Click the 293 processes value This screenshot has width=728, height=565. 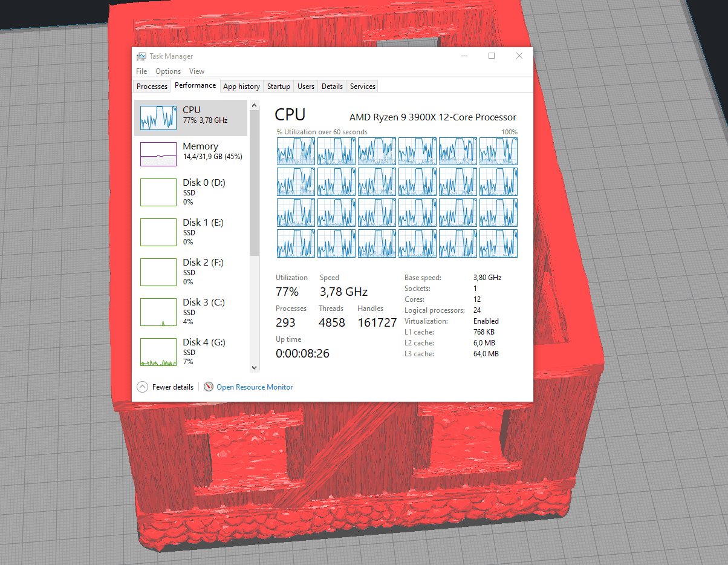[286, 322]
